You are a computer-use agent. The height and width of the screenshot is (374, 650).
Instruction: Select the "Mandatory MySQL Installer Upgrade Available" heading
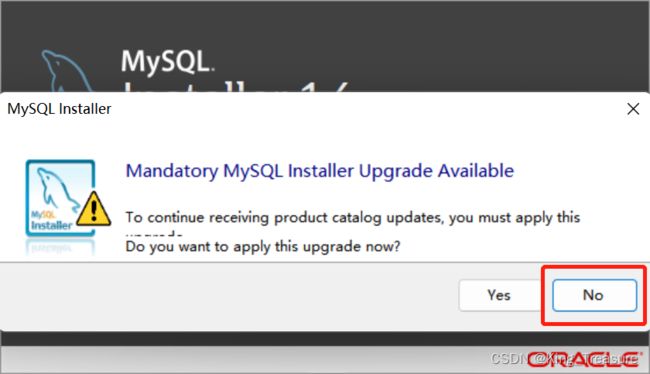pos(320,171)
